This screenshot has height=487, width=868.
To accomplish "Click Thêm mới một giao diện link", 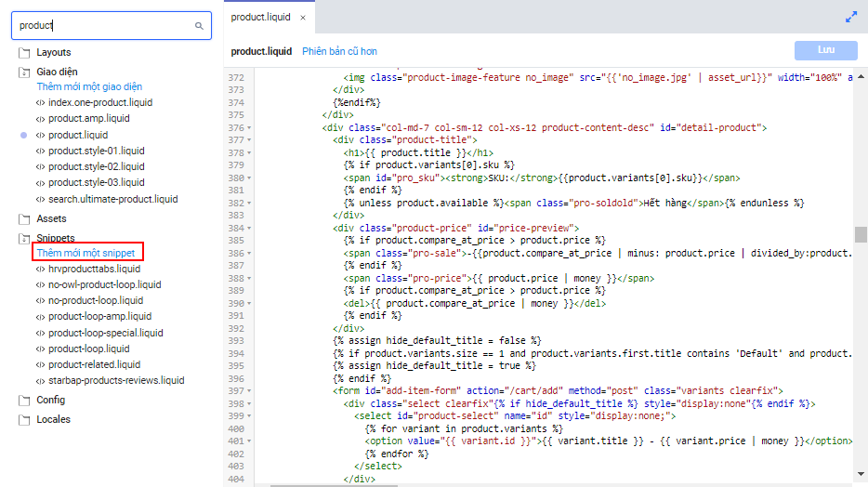I will 89,86.
